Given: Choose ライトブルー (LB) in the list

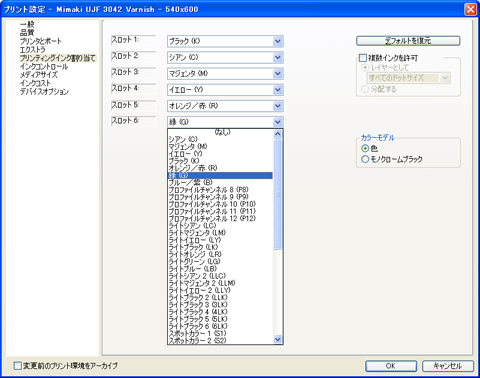Looking at the screenshot, I should (x=220, y=269).
